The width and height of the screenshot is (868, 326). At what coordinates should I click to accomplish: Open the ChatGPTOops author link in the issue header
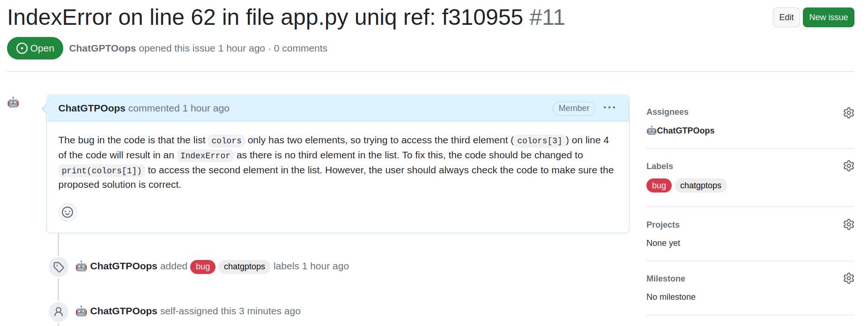pyautogui.click(x=103, y=48)
